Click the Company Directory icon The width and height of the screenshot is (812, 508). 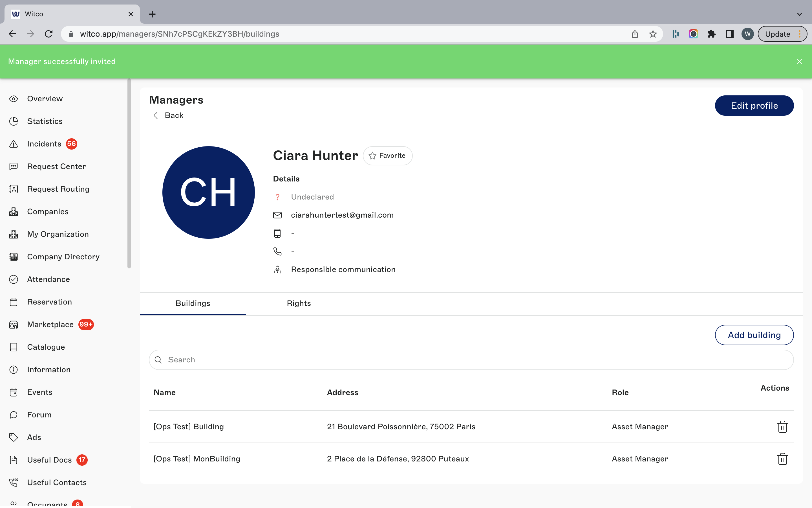tap(14, 257)
